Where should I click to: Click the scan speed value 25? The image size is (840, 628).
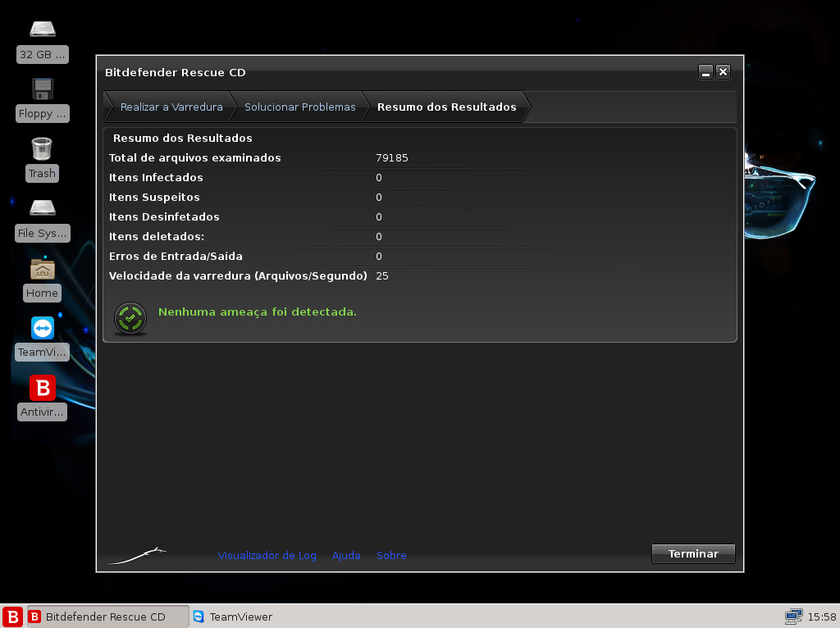pos(382,276)
